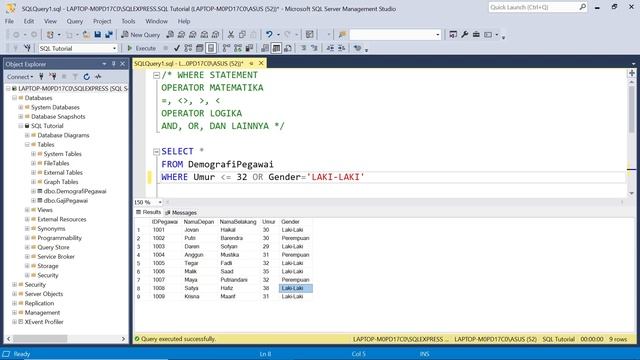
Task: Toggle Include Actual Execution Plan icon
Action: tap(226, 48)
